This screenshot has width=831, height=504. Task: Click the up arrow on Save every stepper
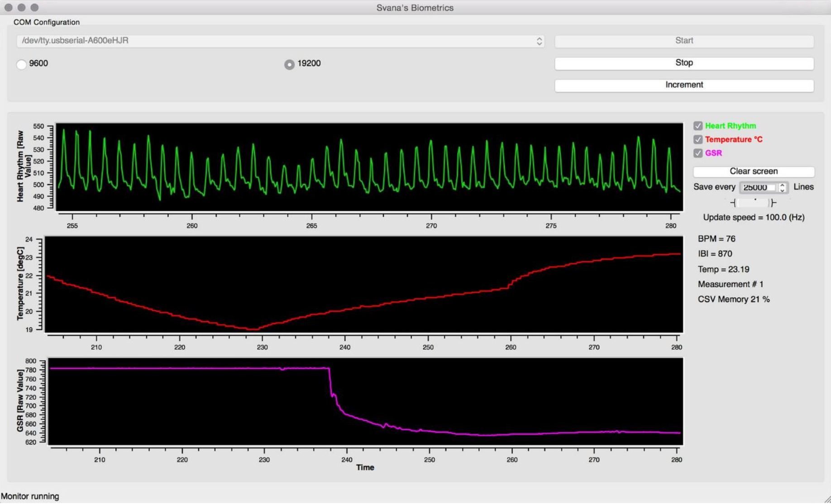[783, 185]
